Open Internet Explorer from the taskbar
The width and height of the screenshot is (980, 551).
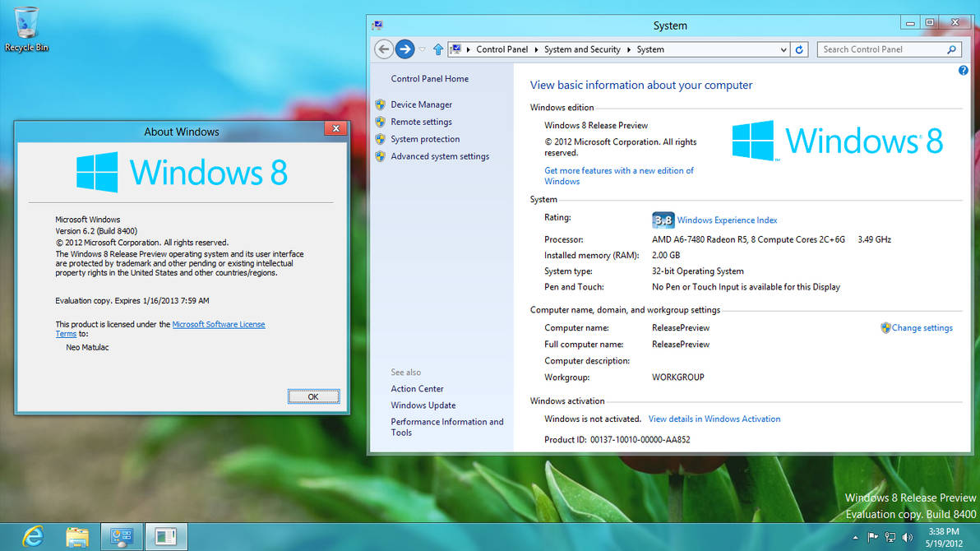[x=32, y=536]
